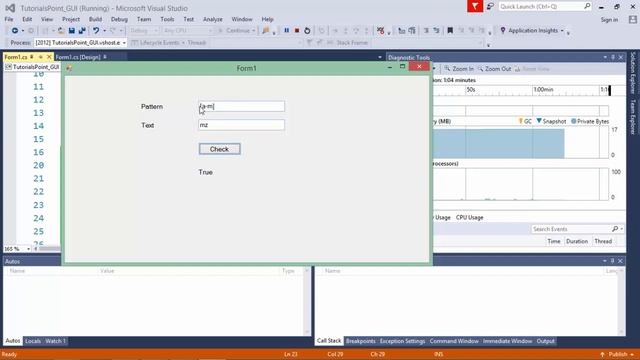Restart the debug session with the Restart icon
The height and width of the screenshot is (360, 640).
tap(307, 31)
